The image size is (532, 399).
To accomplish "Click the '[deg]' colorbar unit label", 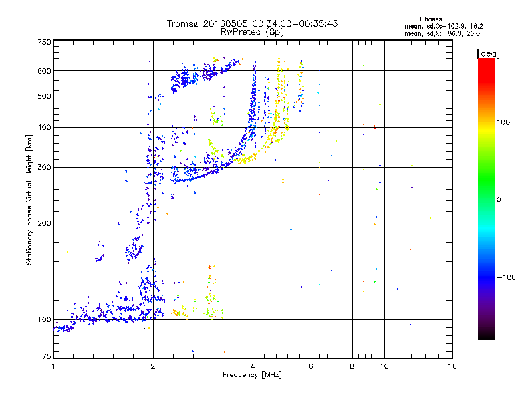I will click(x=488, y=53).
